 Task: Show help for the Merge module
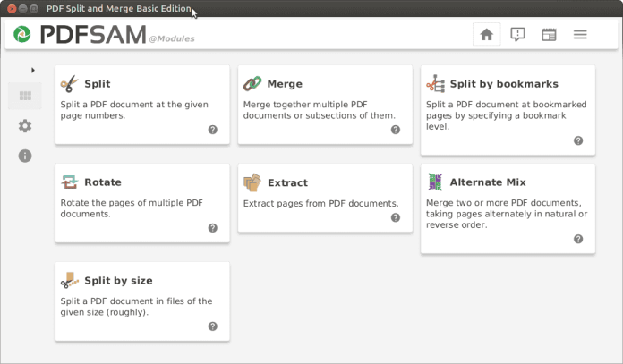pyautogui.click(x=396, y=130)
